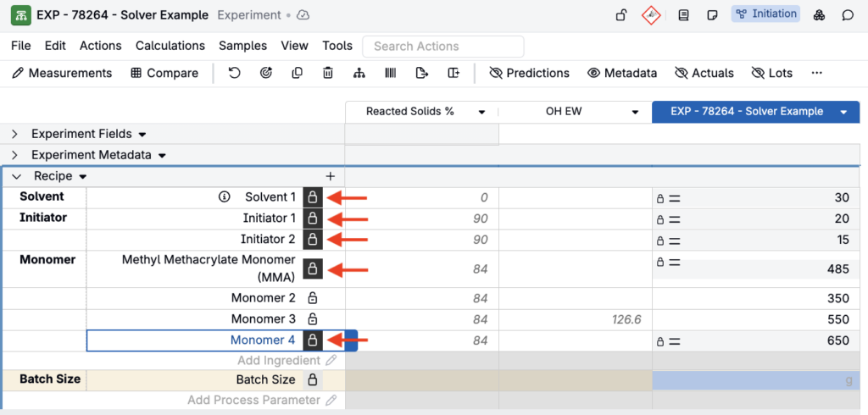Open EXP - 78264 column header dropdown
Screen dimensions: 868x415
point(843,113)
